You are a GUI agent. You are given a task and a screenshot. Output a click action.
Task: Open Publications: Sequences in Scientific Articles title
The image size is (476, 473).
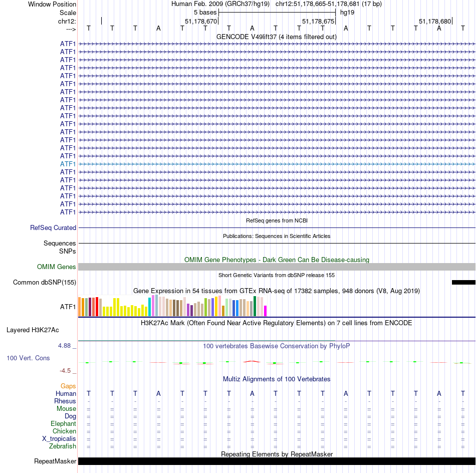click(277, 236)
